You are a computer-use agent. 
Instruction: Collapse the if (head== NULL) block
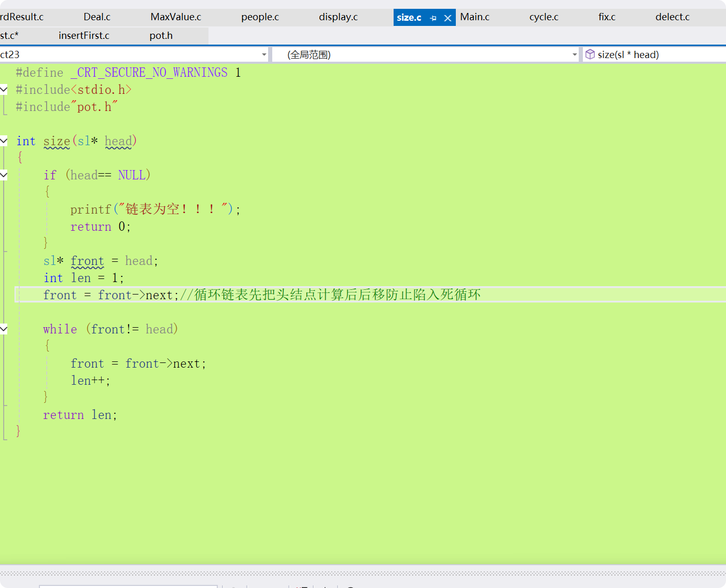(x=4, y=175)
